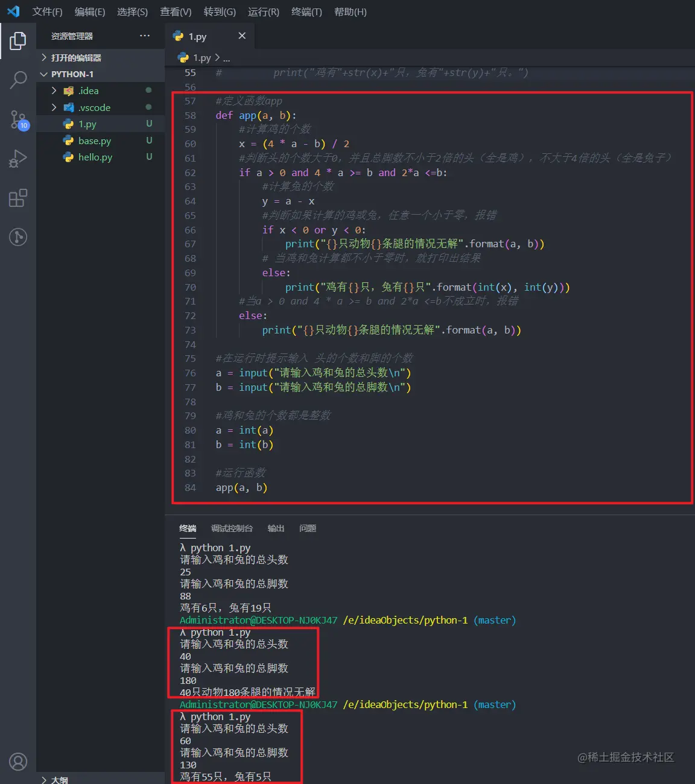
Task: Switch to the 调试控制台 panel tab
Action: [x=232, y=528]
